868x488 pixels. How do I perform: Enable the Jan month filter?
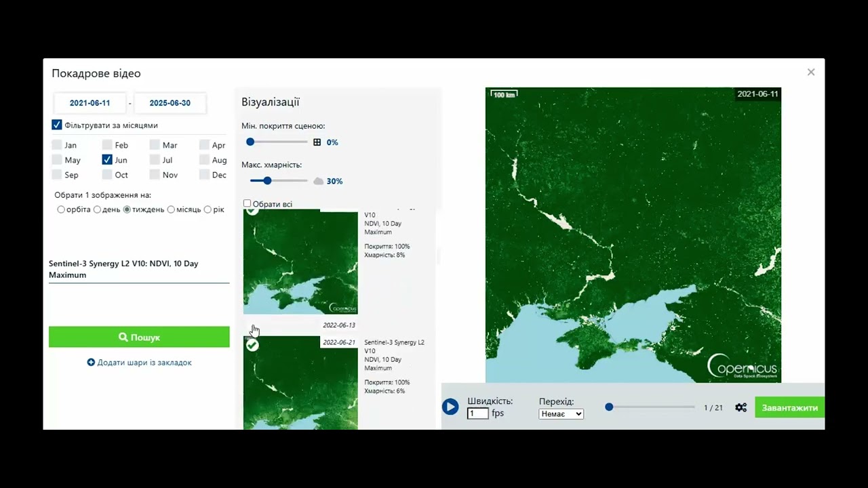pos(57,145)
